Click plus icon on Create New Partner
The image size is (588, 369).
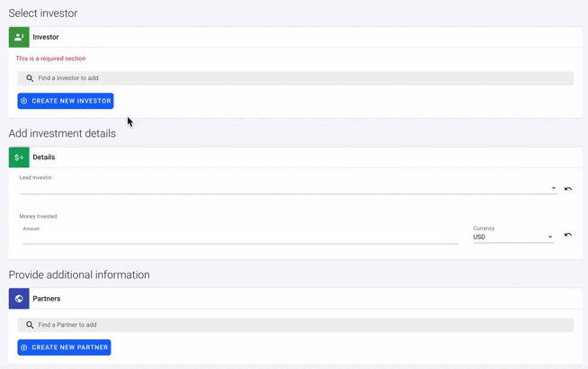(x=24, y=347)
